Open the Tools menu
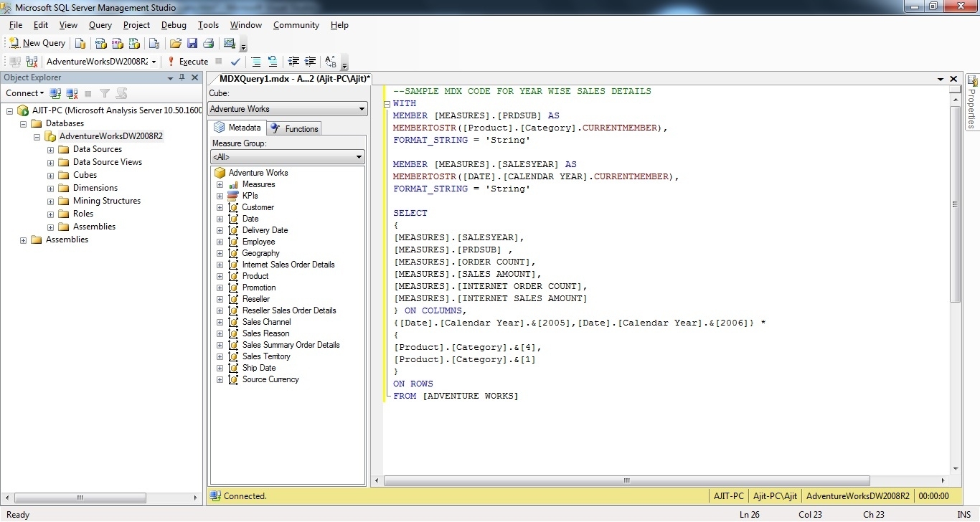 (208, 25)
